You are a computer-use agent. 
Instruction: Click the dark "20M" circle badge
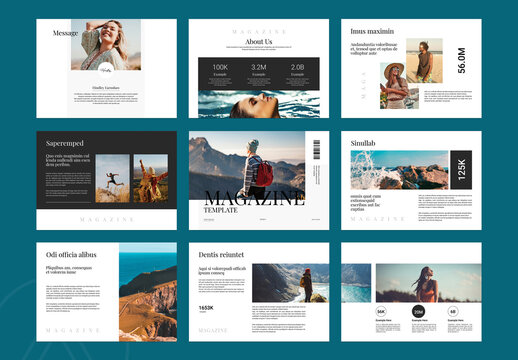(x=418, y=312)
